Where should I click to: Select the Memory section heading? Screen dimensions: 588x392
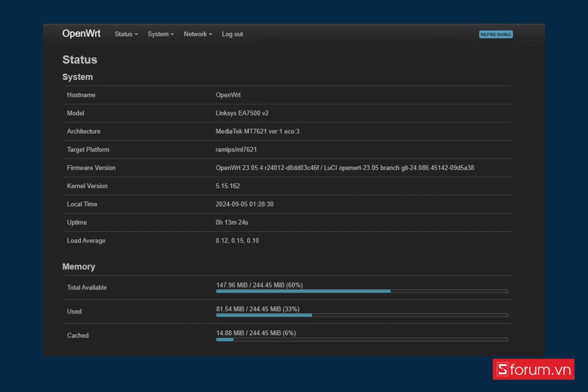pos(79,267)
